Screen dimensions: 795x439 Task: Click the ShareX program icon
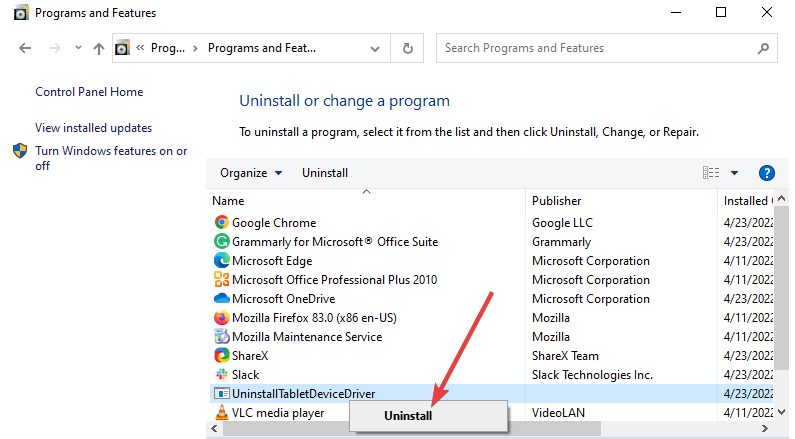(221, 356)
